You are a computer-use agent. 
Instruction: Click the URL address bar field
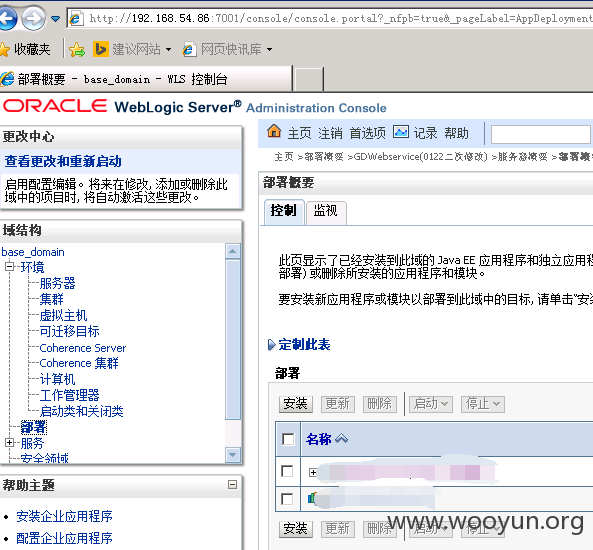pos(329,18)
